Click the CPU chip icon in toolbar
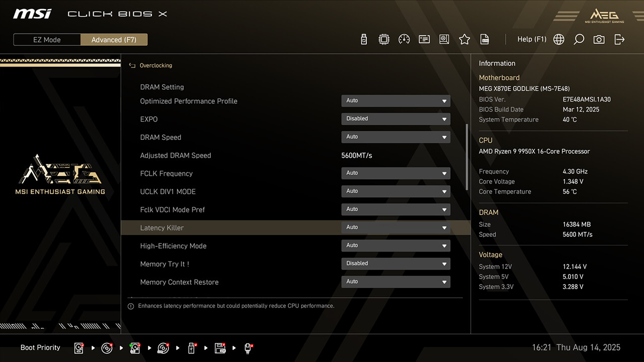Viewport: 644px width, 362px height. pyautogui.click(x=384, y=39)
